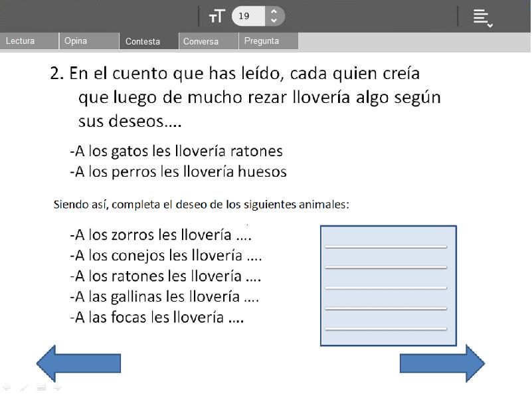Click the large blue left arrow
The height and width of the screenshot is (396, 532).
click(78, 363)
